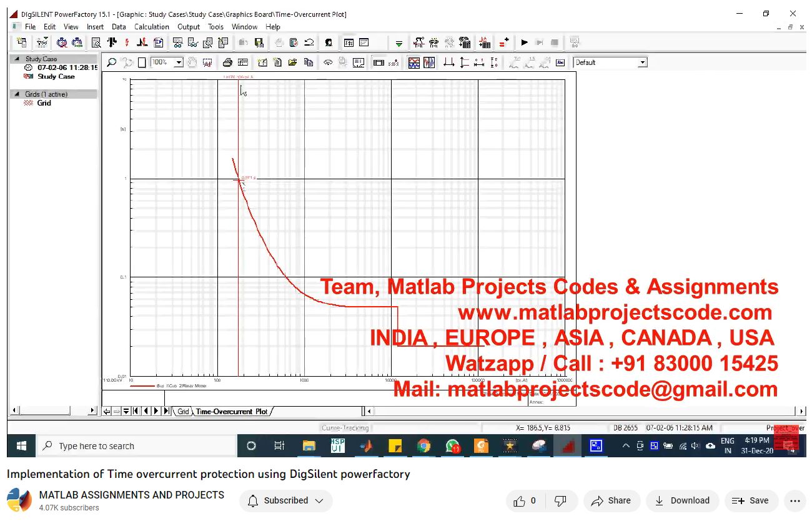Open the Default style dropdown
The height and width of the screenshot is (521, 812).
(x=641, y=62)
